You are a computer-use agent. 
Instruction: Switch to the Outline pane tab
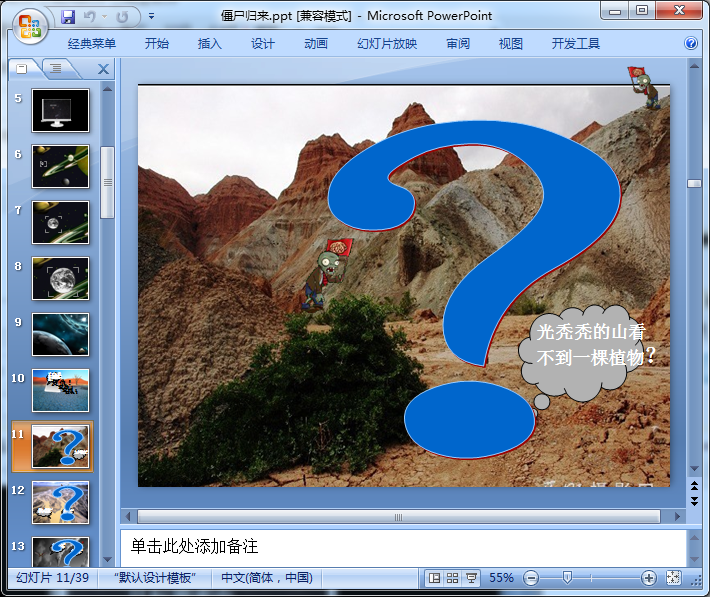(56, 69)
